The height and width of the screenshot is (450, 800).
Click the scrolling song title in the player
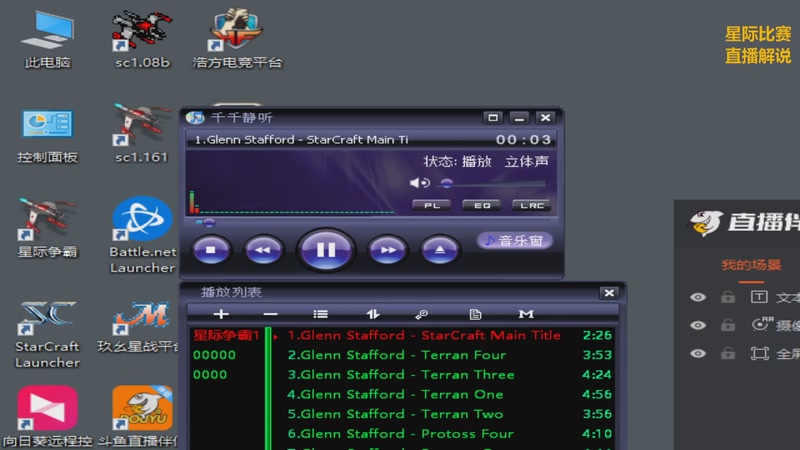coord(301,140)
